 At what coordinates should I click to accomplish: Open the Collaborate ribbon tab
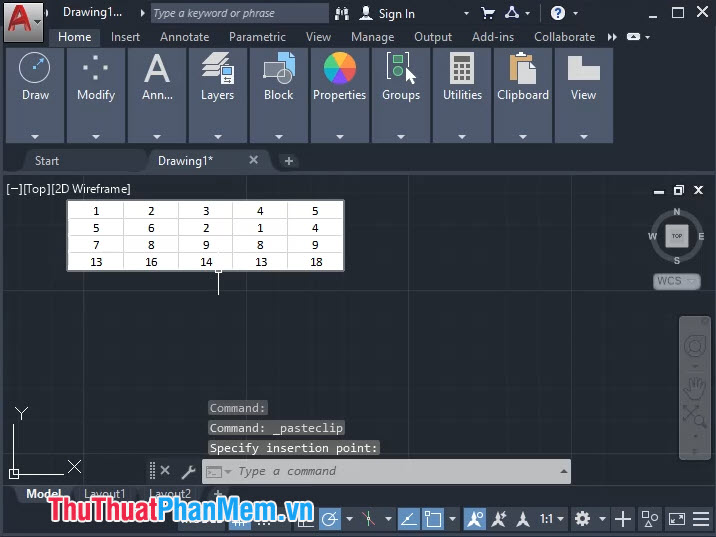pyautogui.click(x=564, y=37)
